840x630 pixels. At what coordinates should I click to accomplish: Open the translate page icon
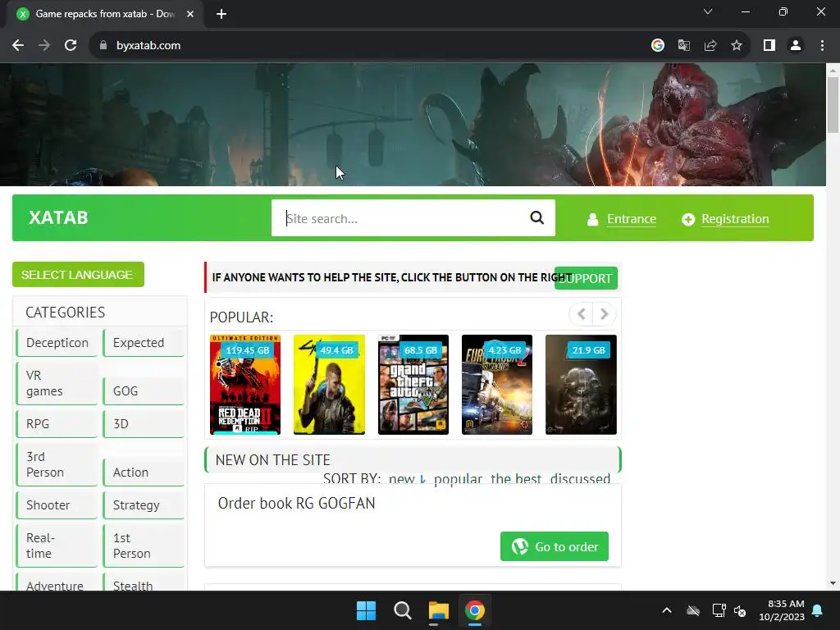(x=684, y=46)
